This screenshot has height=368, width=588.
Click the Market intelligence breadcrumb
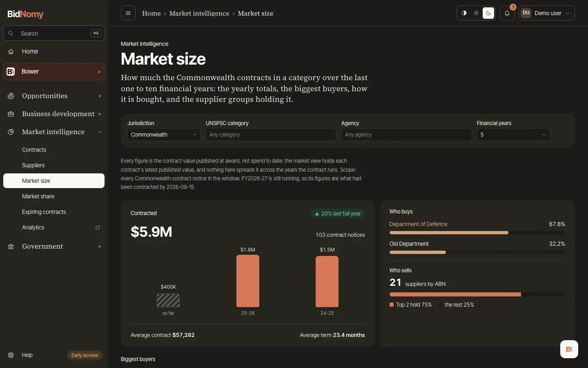199,13
